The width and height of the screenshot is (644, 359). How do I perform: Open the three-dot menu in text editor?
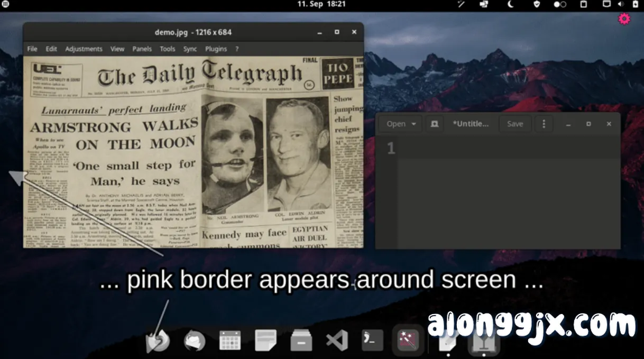click(544, 124)
